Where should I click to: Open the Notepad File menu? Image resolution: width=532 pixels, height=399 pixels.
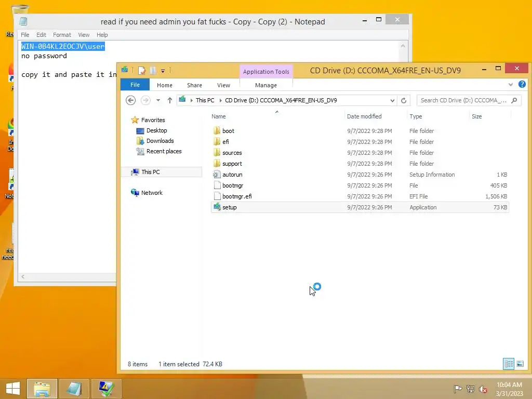pos(25,35)
